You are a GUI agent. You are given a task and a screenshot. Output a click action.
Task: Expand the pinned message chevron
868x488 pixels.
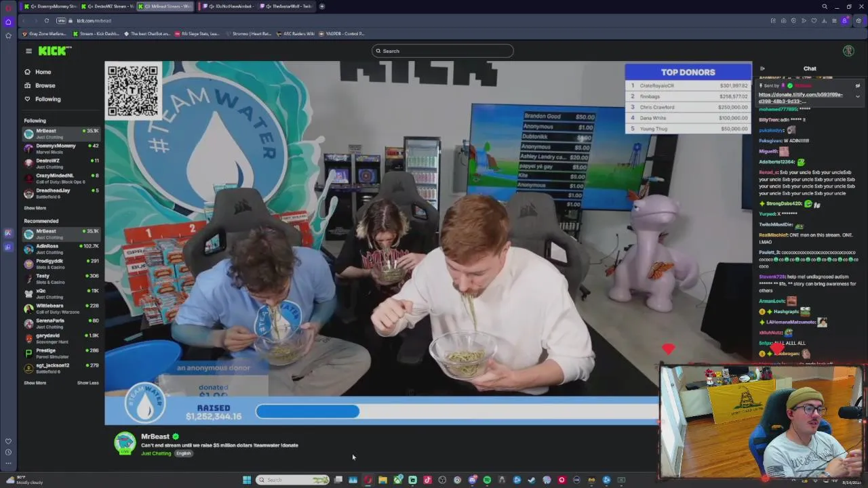857,97
